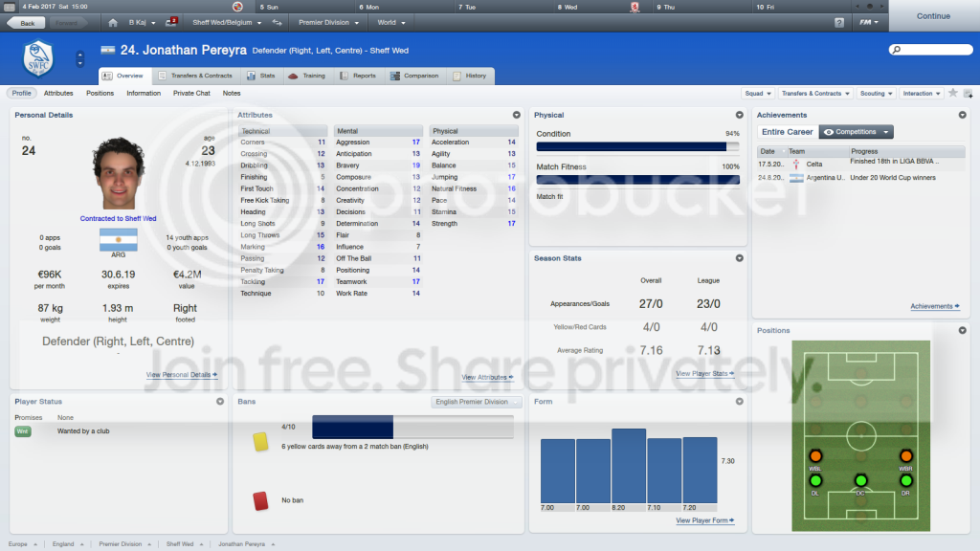Click the match icon on the calendar strip near Sun

(237, 7)
